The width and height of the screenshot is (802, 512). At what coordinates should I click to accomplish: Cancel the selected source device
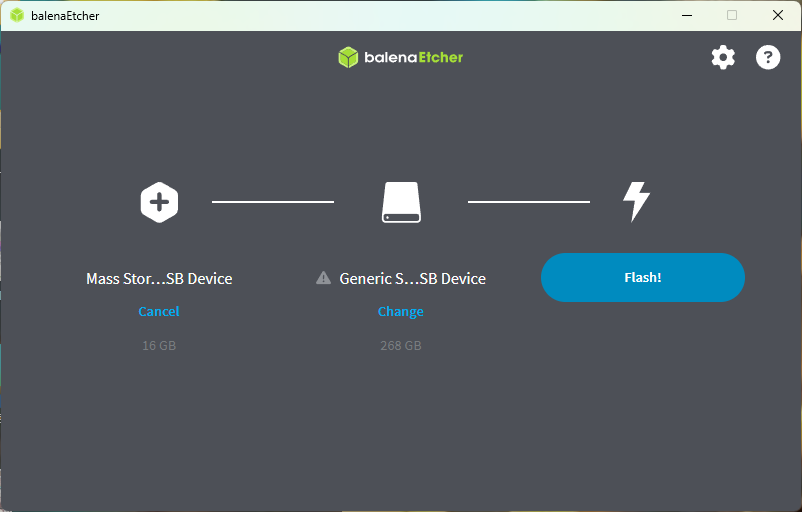159,311
